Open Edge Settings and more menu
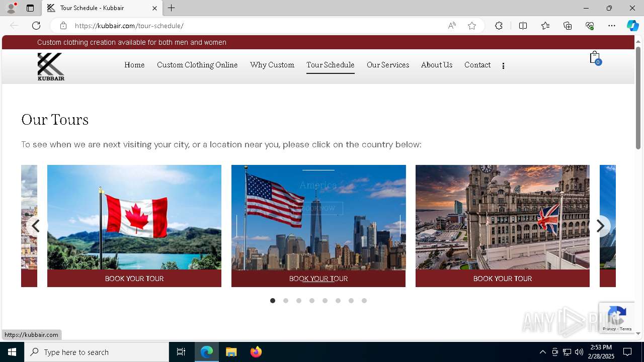The image size is (644, 362). coord(612,26)
